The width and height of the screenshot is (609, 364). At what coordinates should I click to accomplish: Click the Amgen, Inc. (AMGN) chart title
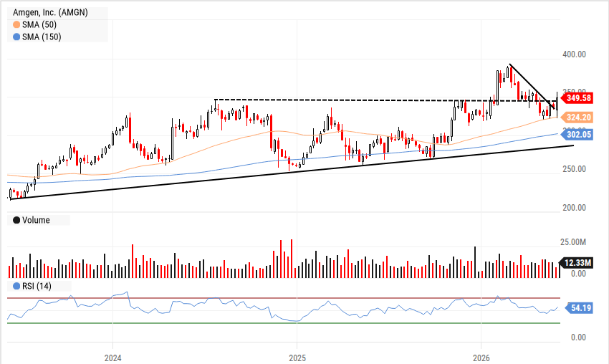tap(50, 12)
